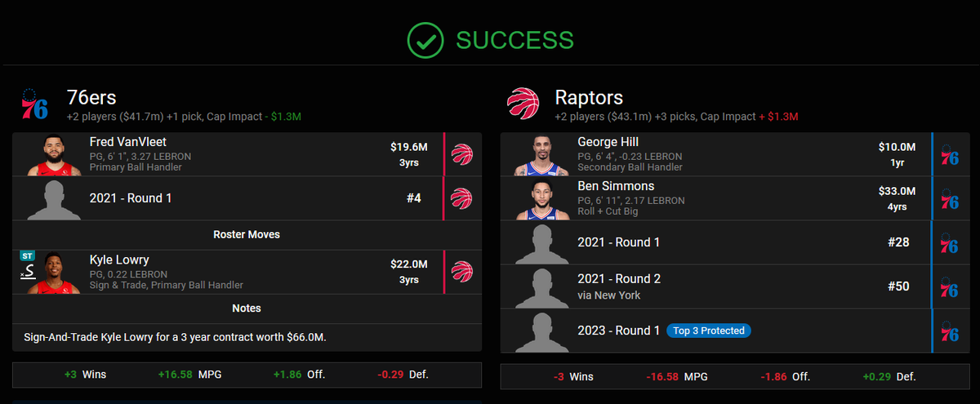The height and width of the screenshot is (404, 980).
Task: Click George Hill's headshot
Action: (x=541, y=155)
